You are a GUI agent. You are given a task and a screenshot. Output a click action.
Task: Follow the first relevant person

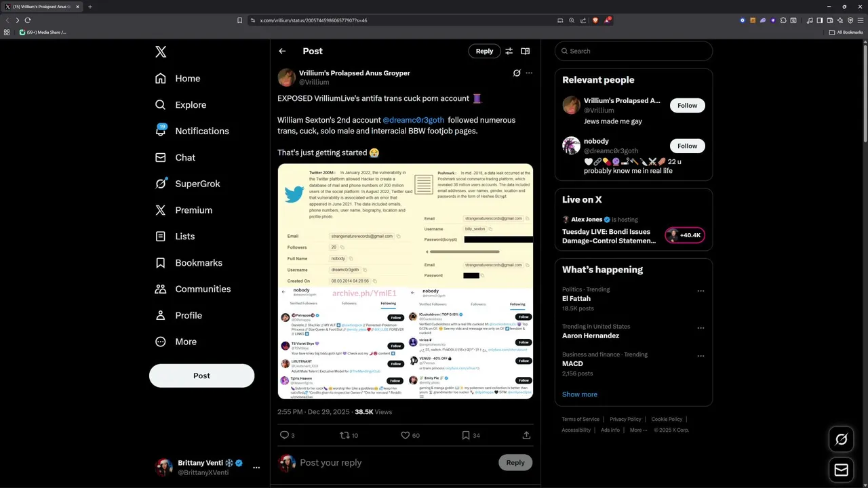[687, 105]
